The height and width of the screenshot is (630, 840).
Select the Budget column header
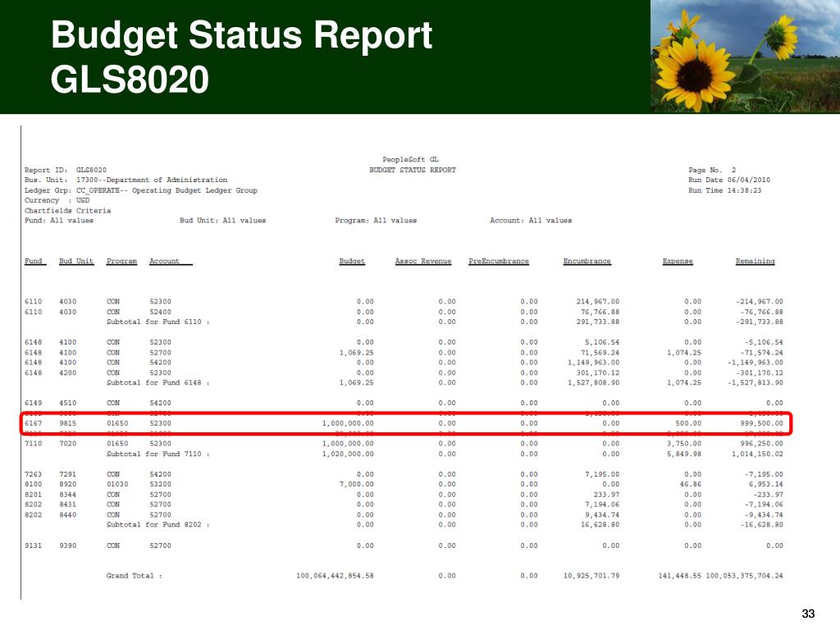coord(352,261)
